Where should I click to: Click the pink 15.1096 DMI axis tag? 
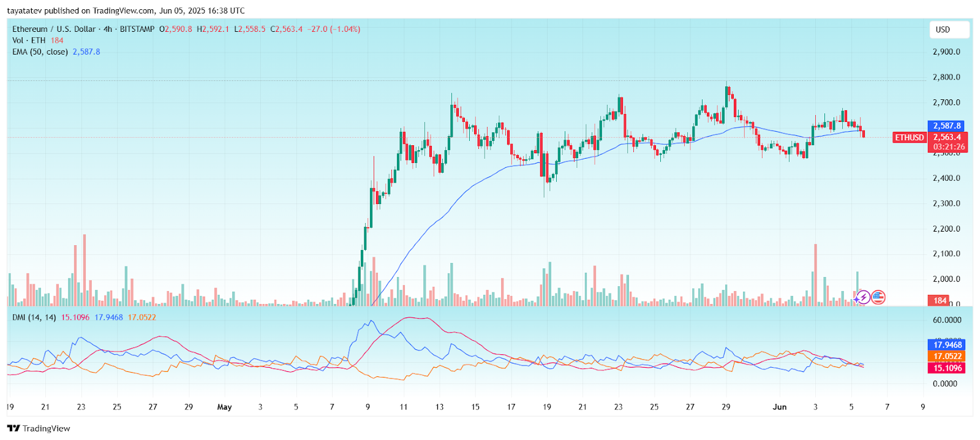coord(947,368)
